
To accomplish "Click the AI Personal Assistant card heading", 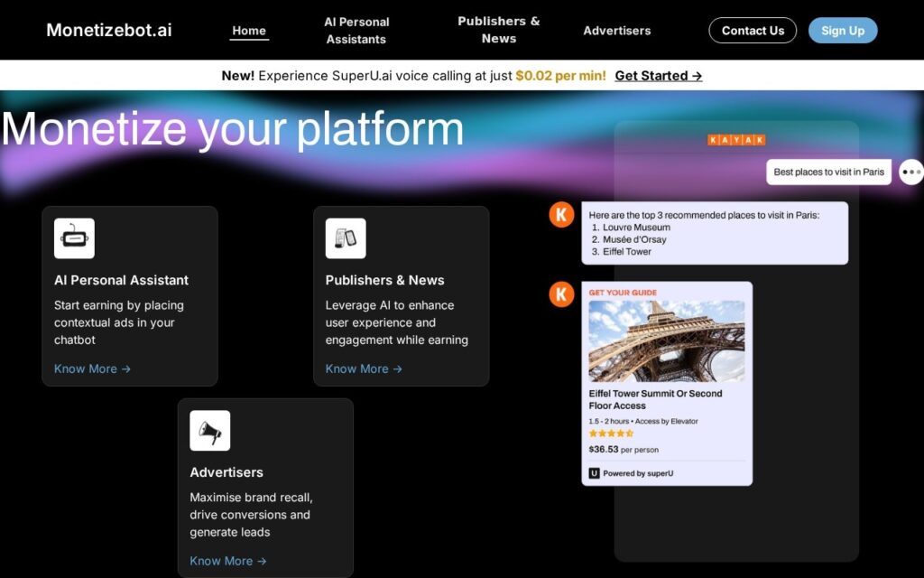I will coord(122,280).
